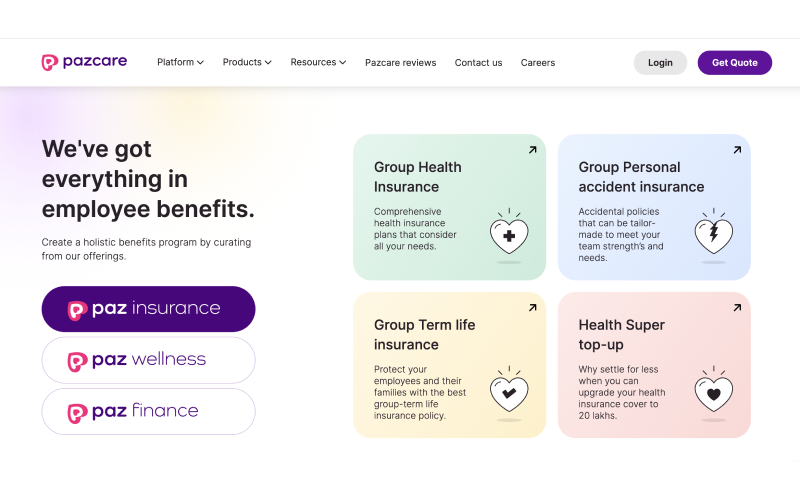Click the heart-within-heart top-up icon
The width and height of the screenshot is (800, 500).
click(x=714, y=393)
